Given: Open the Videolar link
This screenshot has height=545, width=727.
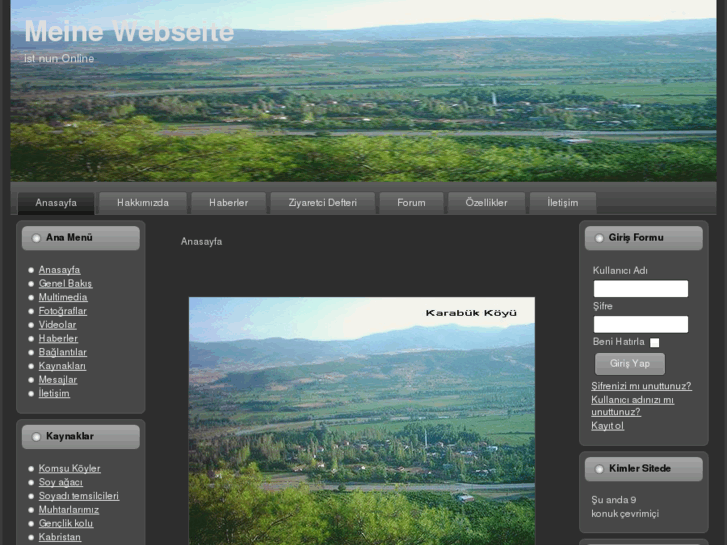Looking at the screenshot, I should 57,325.
